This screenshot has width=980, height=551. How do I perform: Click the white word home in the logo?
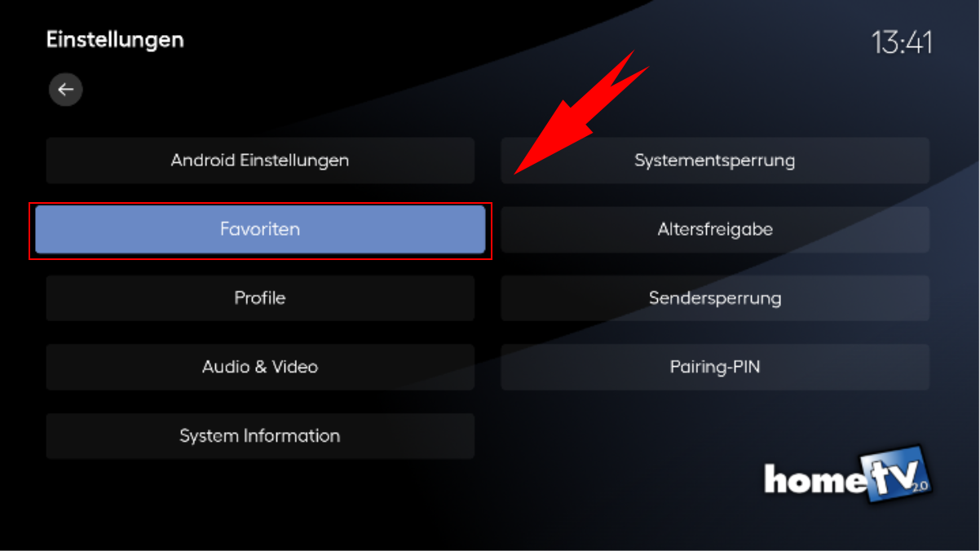tap(814, 479)
